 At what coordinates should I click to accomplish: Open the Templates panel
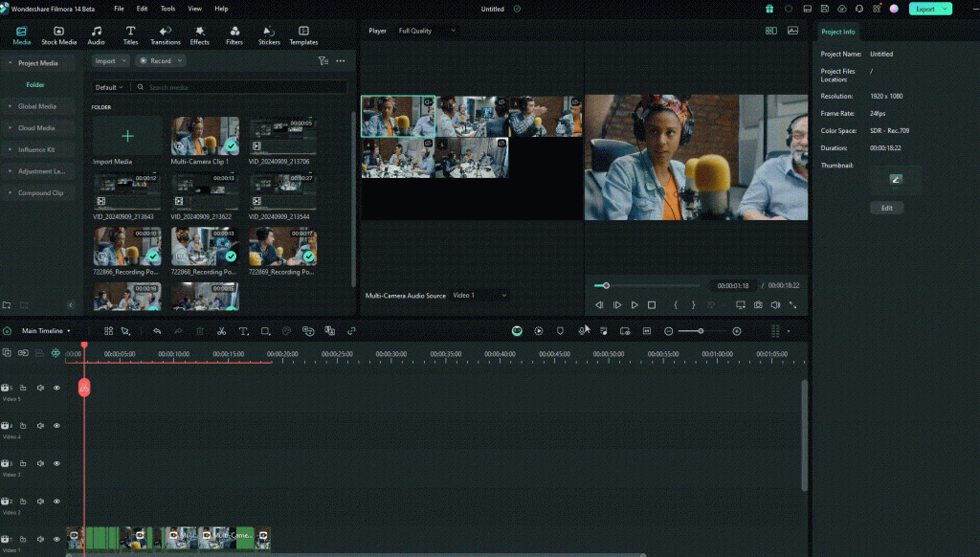coord(303,35)
